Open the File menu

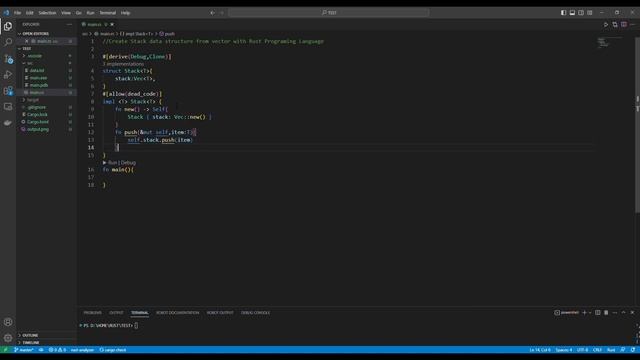point(18,13)
